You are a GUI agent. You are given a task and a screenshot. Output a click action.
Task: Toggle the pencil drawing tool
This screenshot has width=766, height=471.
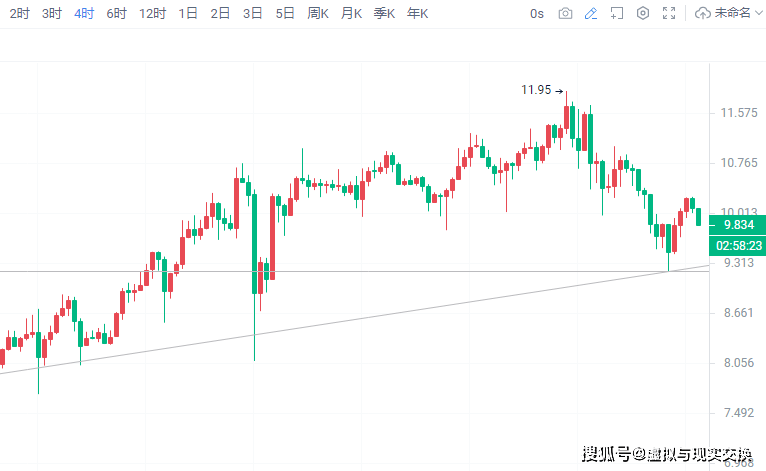[591, 14]
